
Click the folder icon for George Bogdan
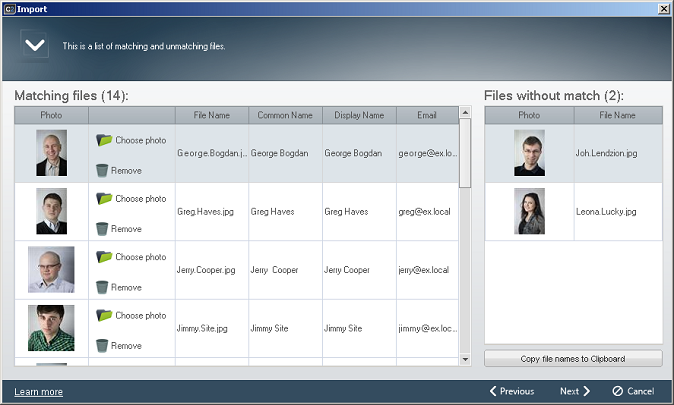pyautogui.click(x=104, y=140)
